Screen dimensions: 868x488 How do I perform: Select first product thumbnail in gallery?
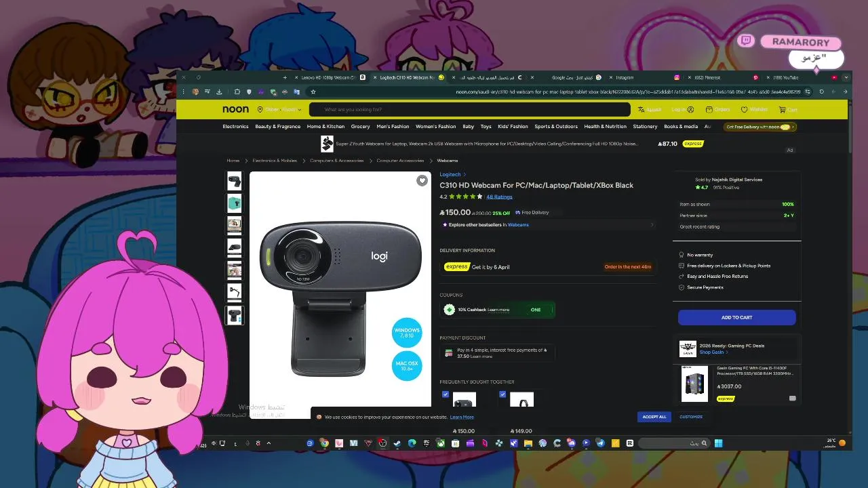[234, 181]
